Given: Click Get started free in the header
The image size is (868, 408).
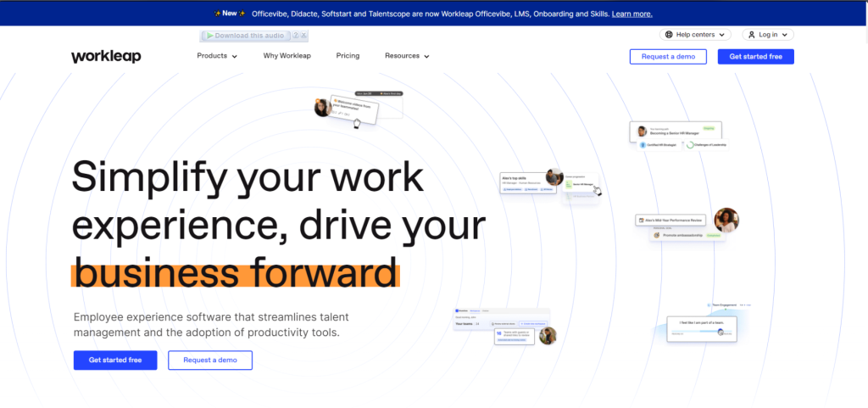Looking at the screenshot, I should 755,57.
